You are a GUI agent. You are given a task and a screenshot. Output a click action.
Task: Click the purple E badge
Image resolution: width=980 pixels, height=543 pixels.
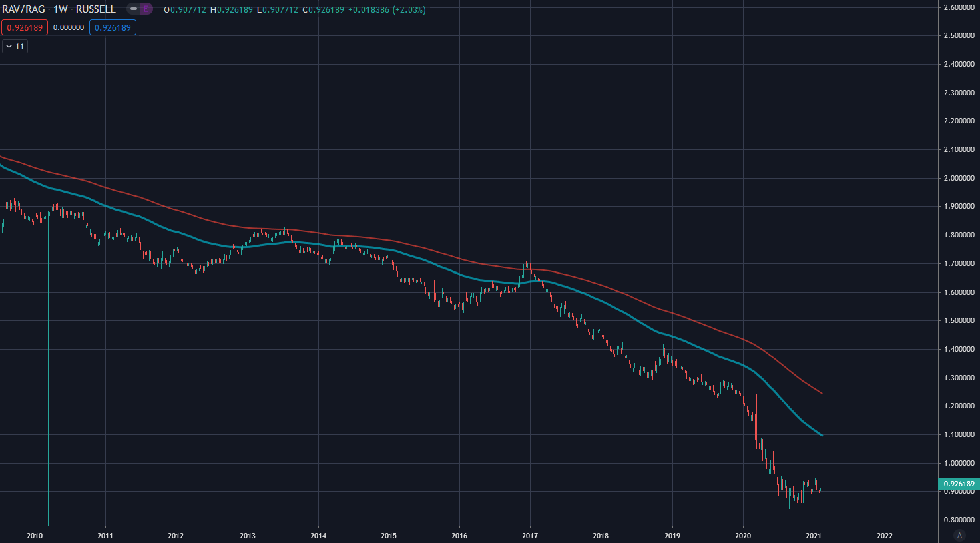(x=146, y=9)
